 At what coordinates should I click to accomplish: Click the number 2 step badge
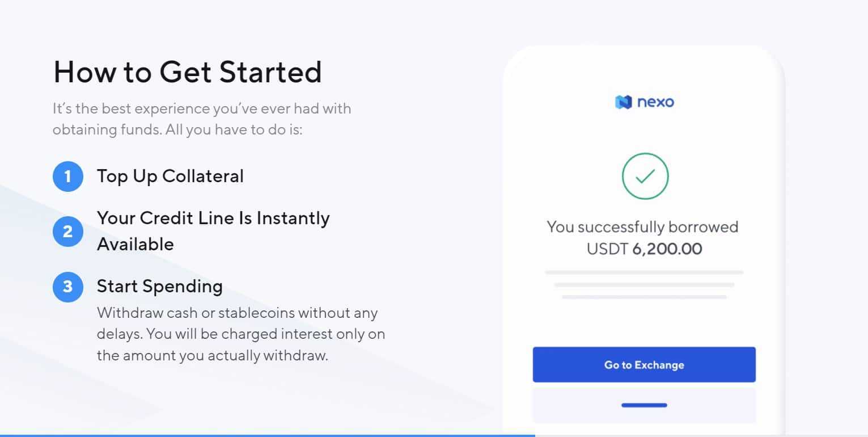(68, 232)
